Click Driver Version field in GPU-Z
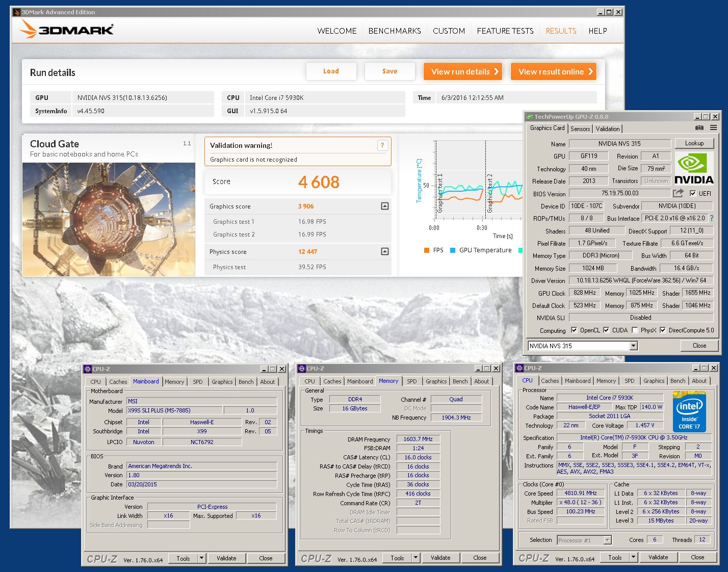This screenshot has height=572, width=728. click(x=641, y=280)
